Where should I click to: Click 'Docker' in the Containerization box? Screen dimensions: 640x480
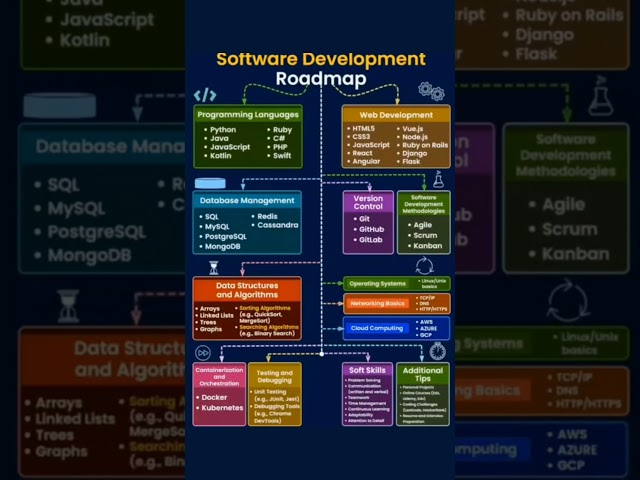pyautogui.click(x=214, y=397)
